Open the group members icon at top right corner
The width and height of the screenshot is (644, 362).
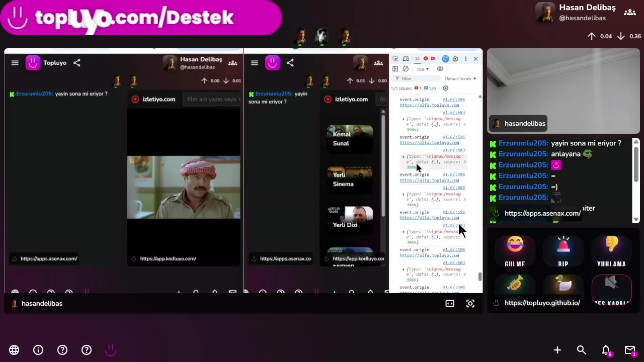[630, 12]
